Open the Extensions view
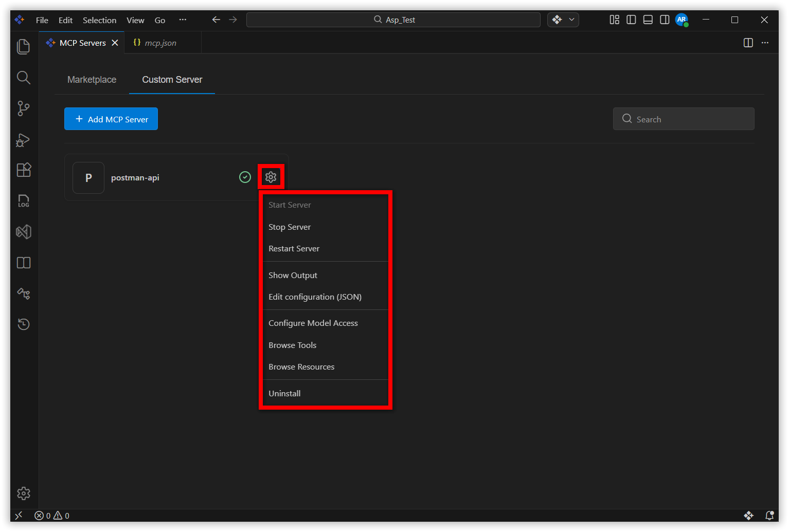789x532 pixels. 24,170
